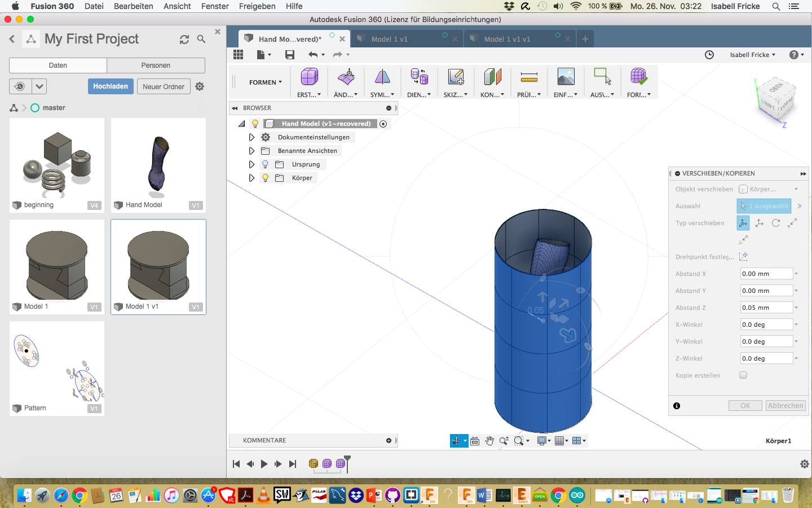
Task: Open the job status clock icon
Action: pos(709,55)
